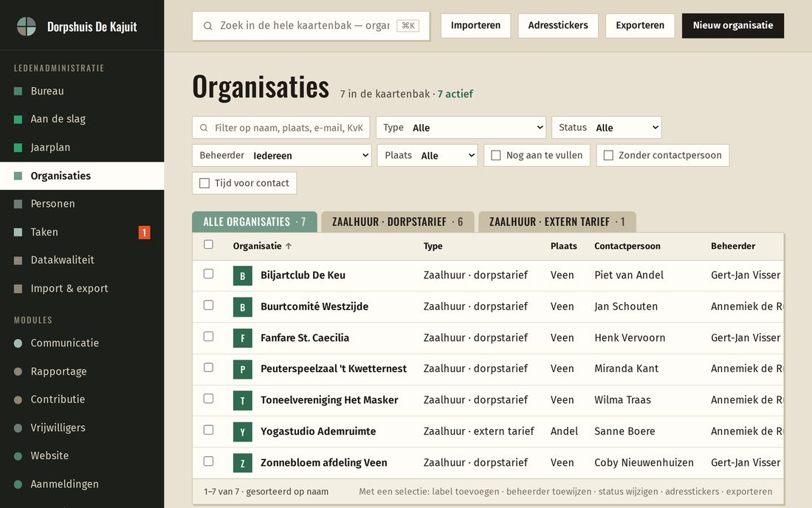Click the B avatar of Biljartclub De Keu
812x508 pixels.
[242, 276]
